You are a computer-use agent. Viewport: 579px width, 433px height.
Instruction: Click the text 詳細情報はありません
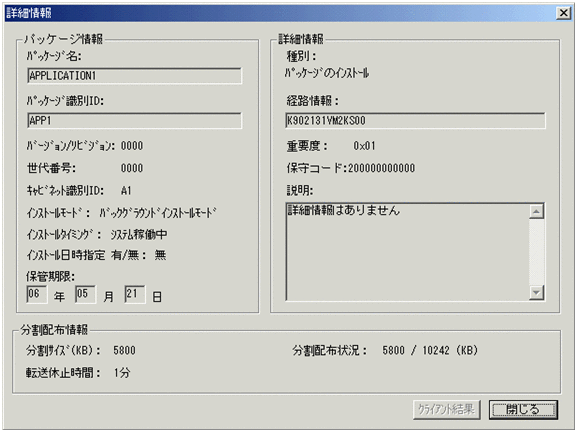(343, 210)
